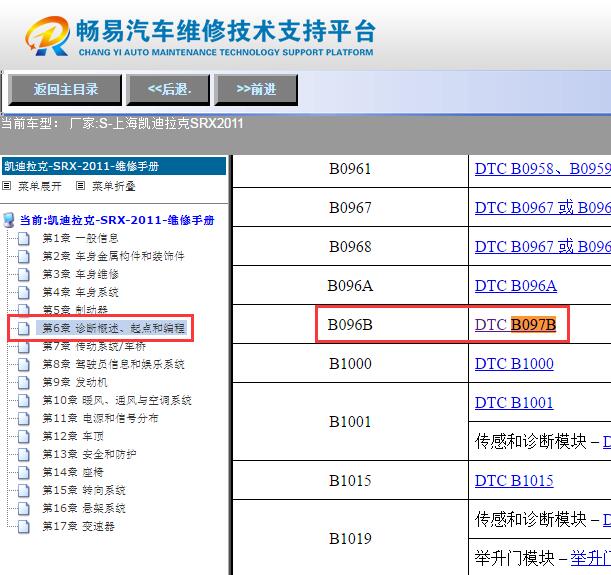Open chapter 第2章 车身金属构件和装饰件
Image resolution: width=611 pixels, height=575 pixels.
click(x=113, y=256)
